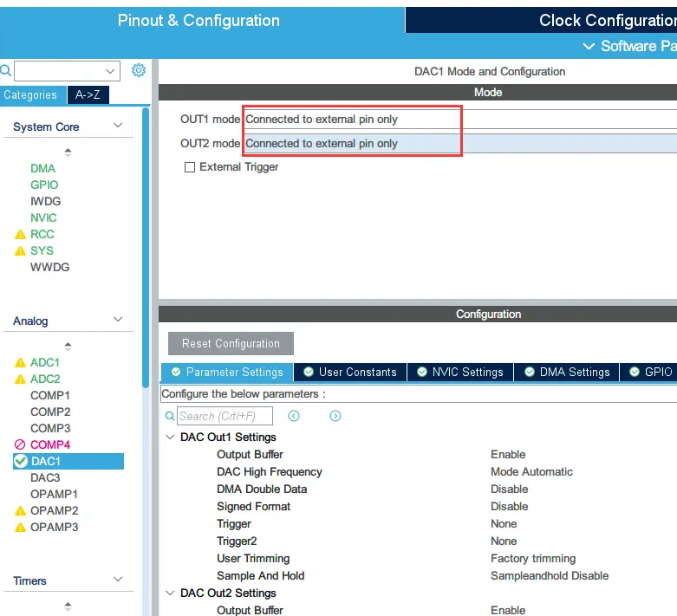This screenshot has height=616, width=677.
Task: Click the ADC1 warning icon
Action: tap(20, 363)
